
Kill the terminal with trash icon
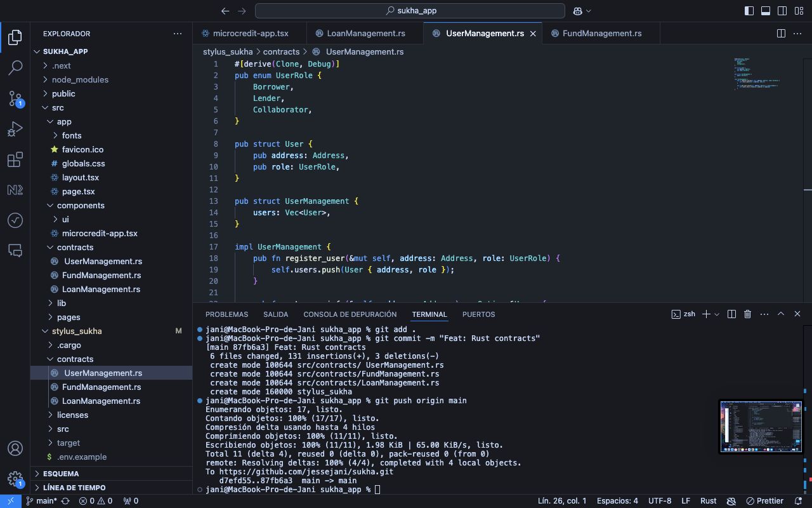tap(747, 314)
